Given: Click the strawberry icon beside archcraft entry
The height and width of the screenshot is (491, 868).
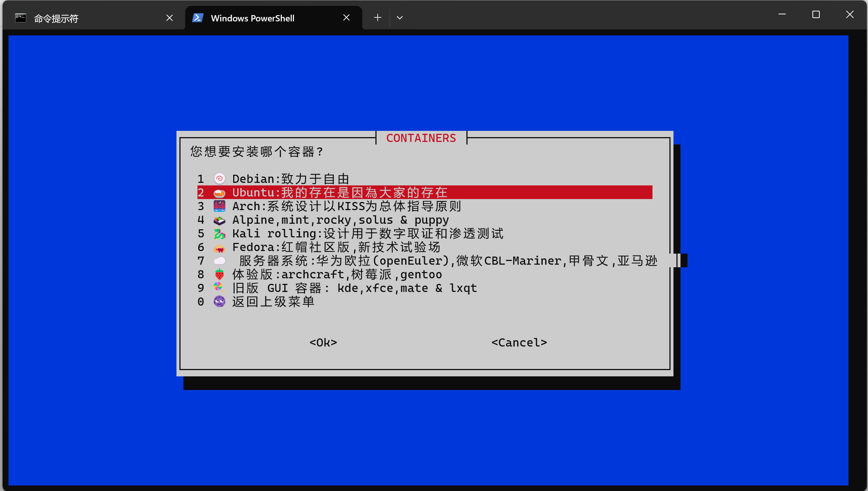Looking at the screenshot, I should [x=220, y=274].
